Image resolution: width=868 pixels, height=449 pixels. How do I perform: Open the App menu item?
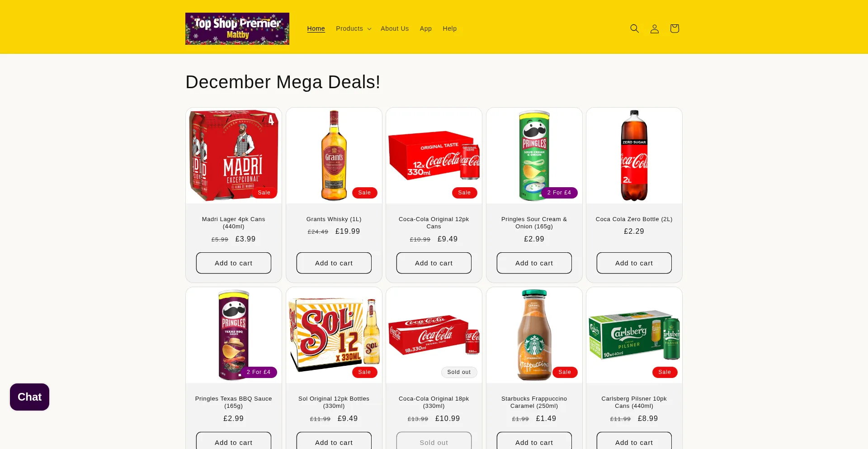click(425, 28)
